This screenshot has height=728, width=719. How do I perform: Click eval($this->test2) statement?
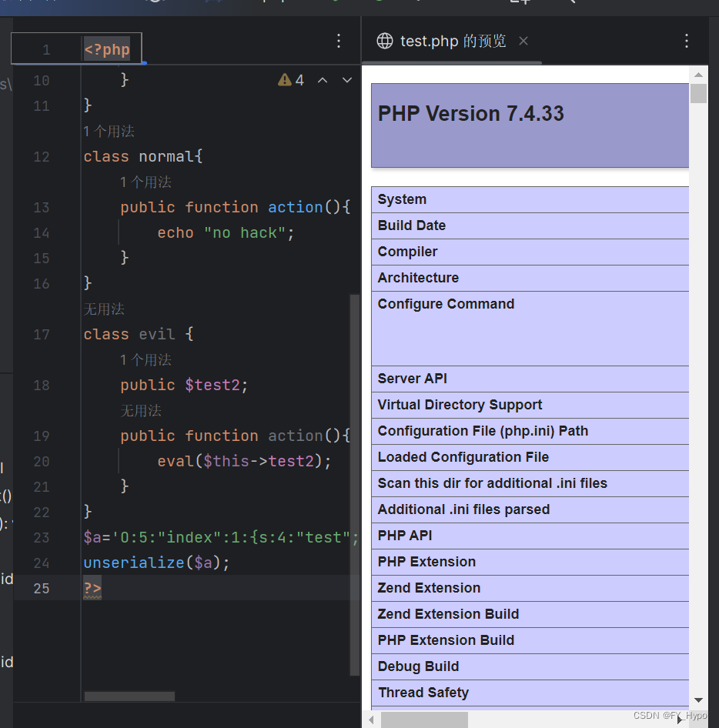click(x=244, y=462)
